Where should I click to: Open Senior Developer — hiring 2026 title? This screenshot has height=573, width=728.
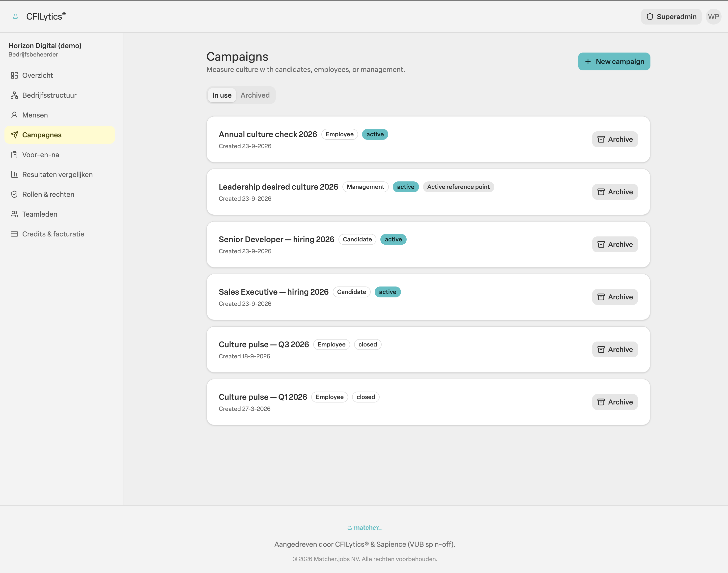click(x=276, y=239)
